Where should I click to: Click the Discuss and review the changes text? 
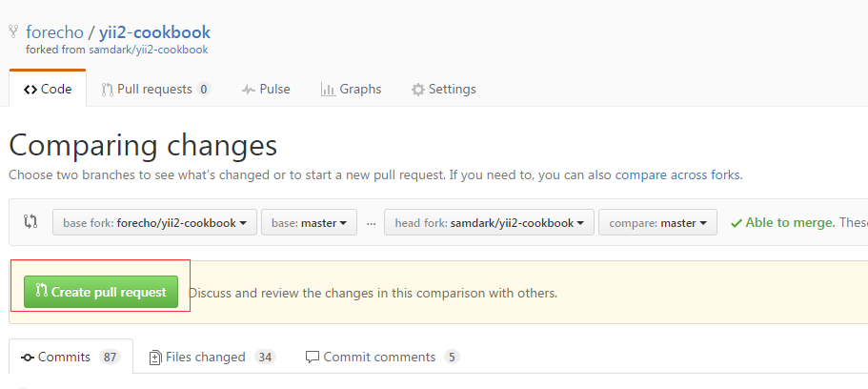(373, 293)
